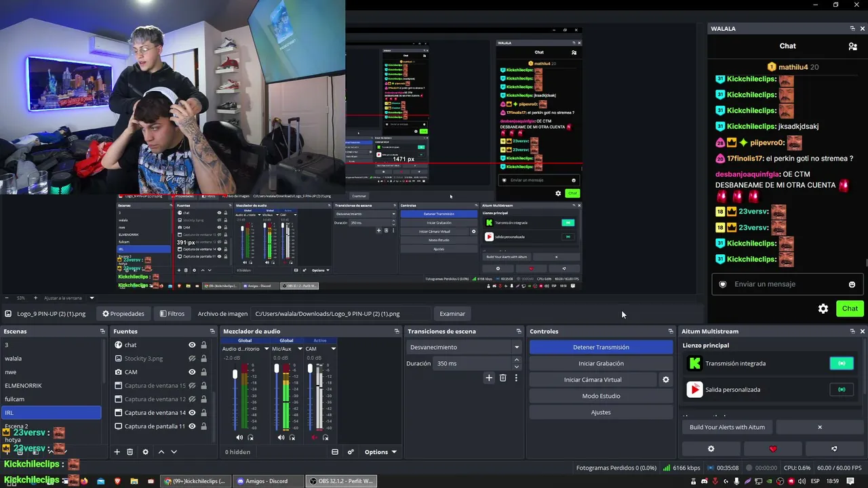This screenshot has width=868, height=488.
Task: Open audio mixer Options dropdown
Action: pyautogui.click(x=379, y=452)
